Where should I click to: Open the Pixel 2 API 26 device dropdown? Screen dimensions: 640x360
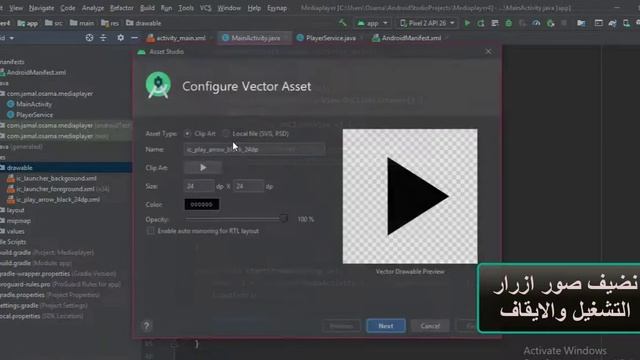click(427, 23)
